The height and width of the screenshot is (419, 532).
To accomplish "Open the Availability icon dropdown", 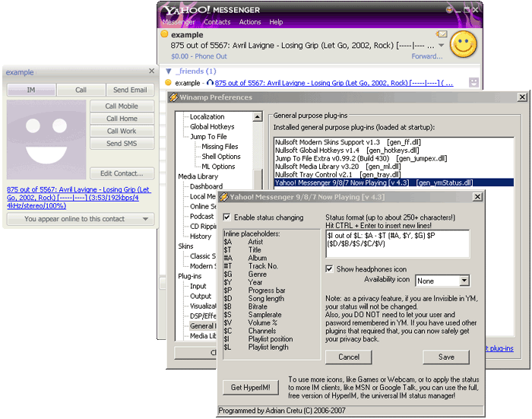I will coord(463,281).
